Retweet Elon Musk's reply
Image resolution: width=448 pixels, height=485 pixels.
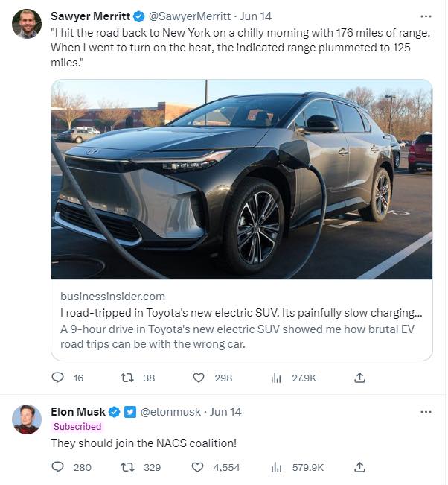tap(127, 467)
